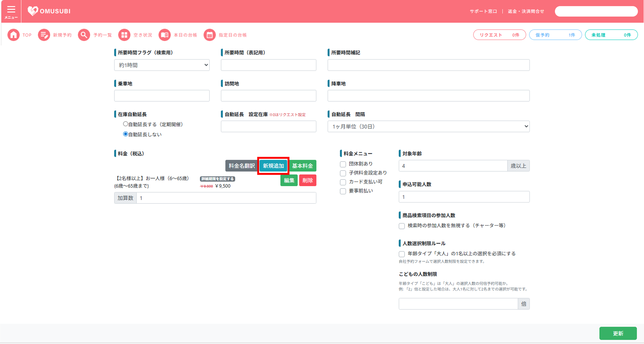Expand 自動延長 間隔 dropdown
The image size is (644, 344).
click(x=429, y=126)
